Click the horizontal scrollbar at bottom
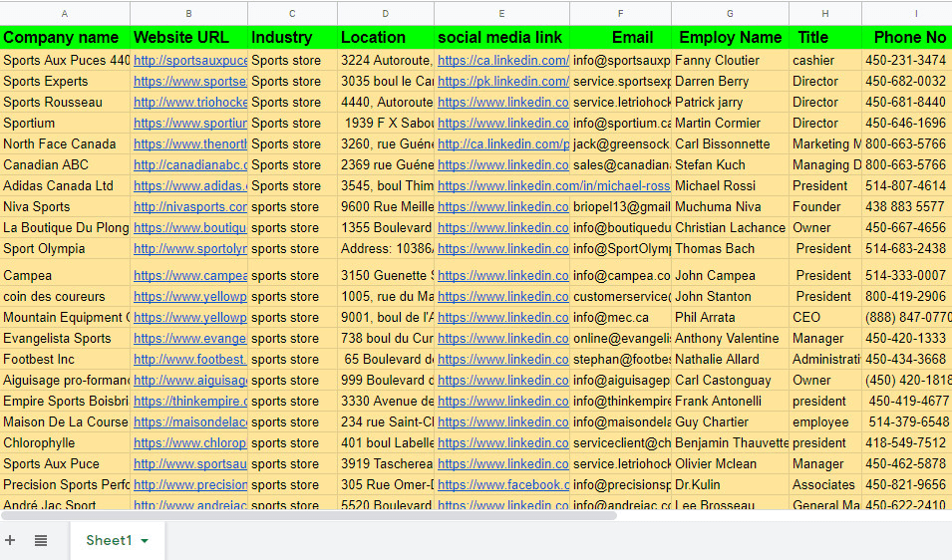This screenshot has height=560, width=952. tap(309, 516)
